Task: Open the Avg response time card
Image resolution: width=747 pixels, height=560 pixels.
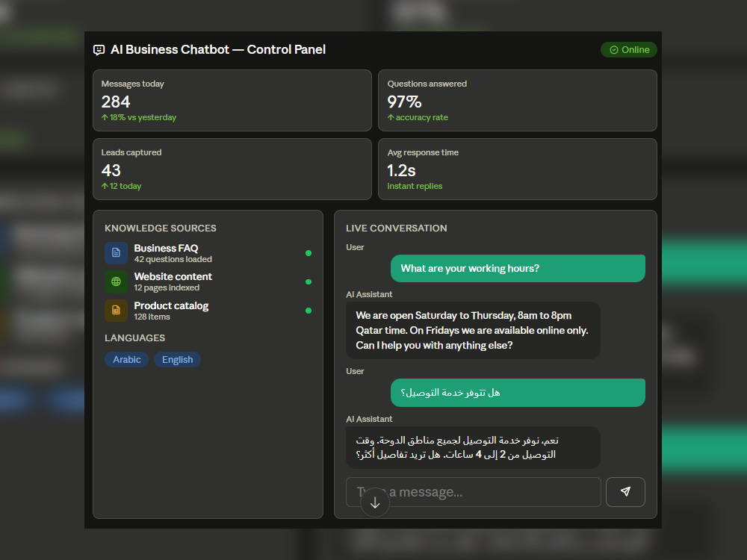Action: (518, 169)
